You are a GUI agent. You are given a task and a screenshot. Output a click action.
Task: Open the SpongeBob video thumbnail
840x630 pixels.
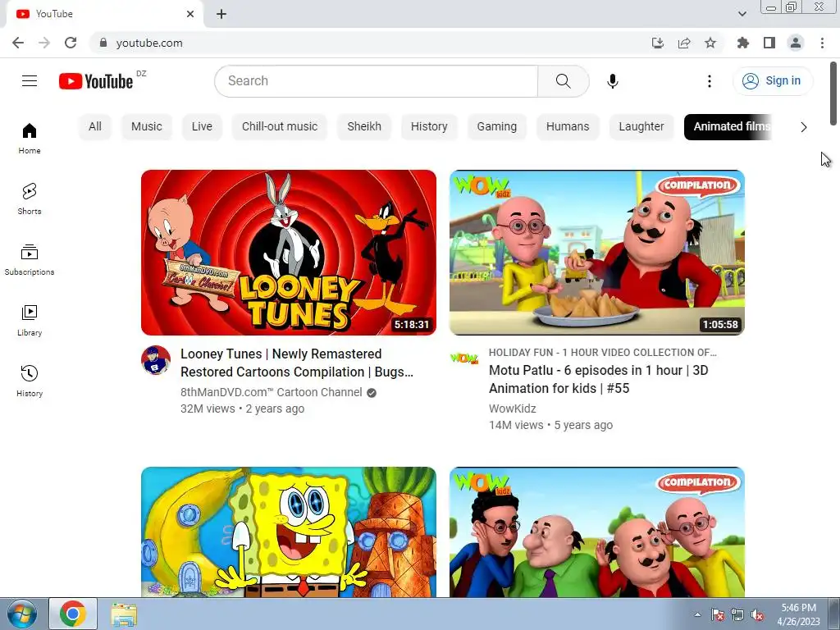pyautogui.click(x=289, y=532)
